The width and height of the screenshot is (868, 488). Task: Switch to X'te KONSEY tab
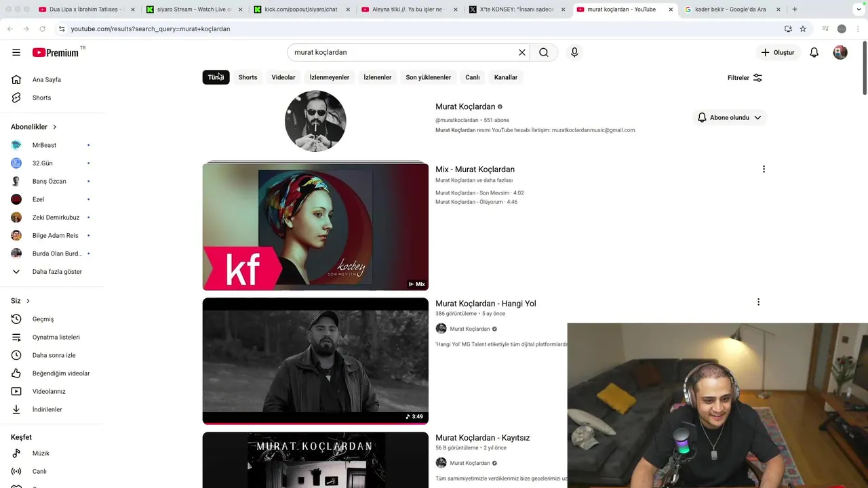coord(517,9)
